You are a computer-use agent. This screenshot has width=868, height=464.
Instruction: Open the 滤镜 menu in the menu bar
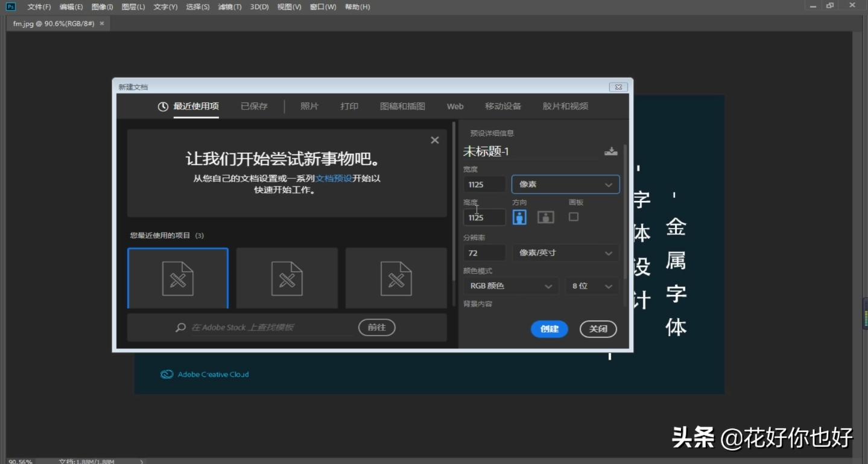click(229, 7)
